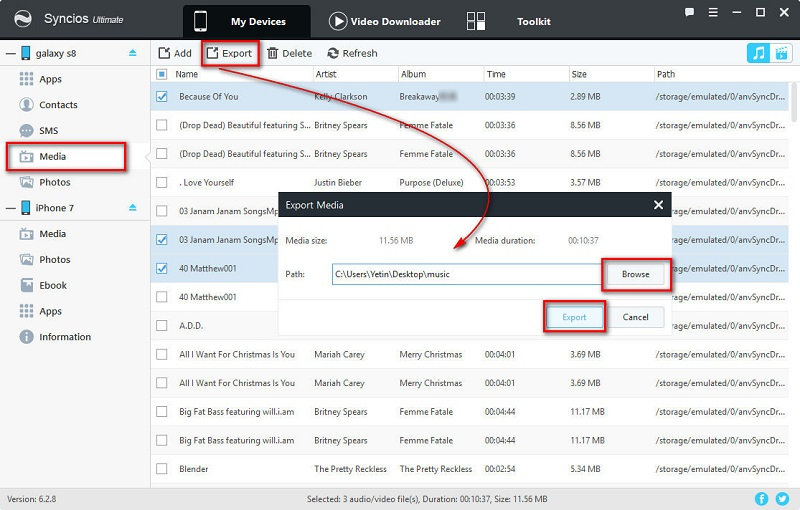Select The Pretty Reckless artist cell
The width and height of the screenshot is (800, 510).
click(x=350, y=469)
